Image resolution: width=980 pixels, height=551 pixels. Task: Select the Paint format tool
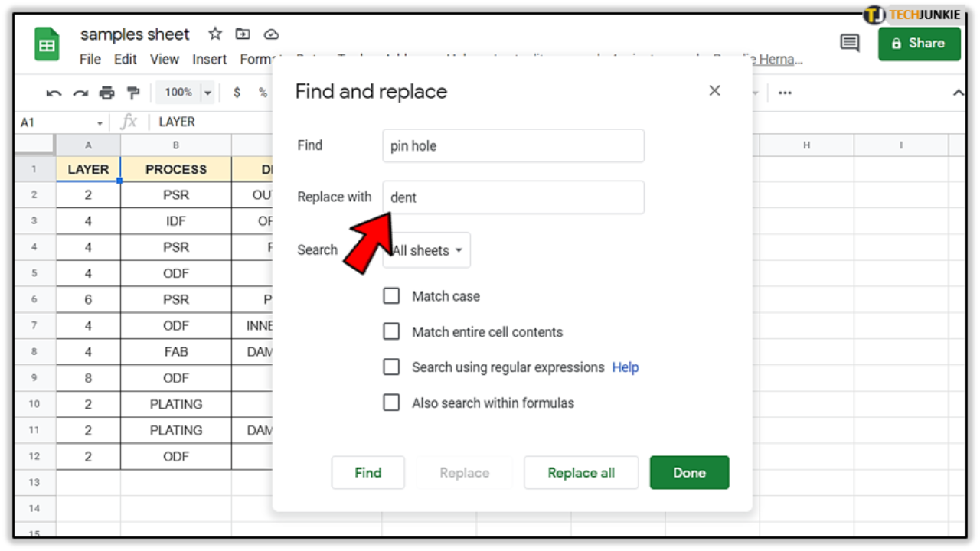click(133, 92)
